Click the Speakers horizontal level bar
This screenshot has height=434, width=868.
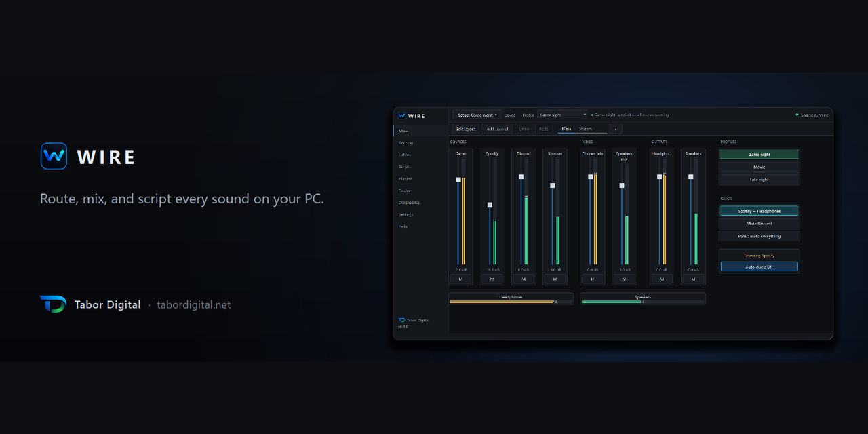coord(643,302)
